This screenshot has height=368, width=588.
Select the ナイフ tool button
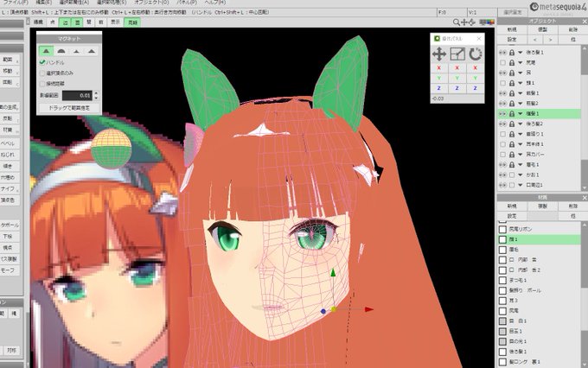tap(9, 188)
